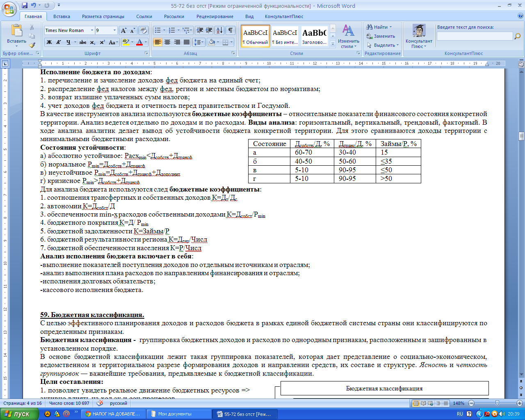Image resolution: width=525 pixels, height=420 pixels.
Task: Open Мои документы in the taskbar
Action: point(179,414)
